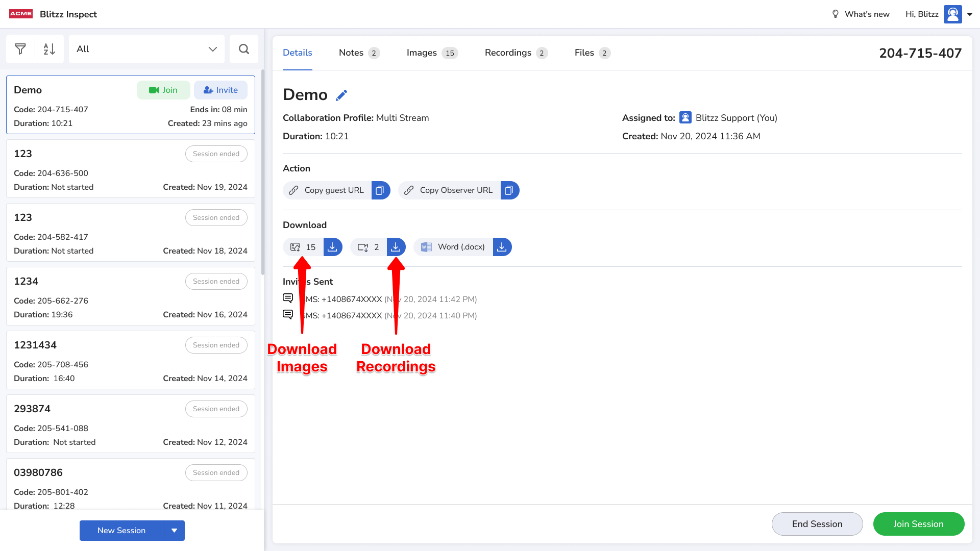Click the End Session button
This screenshot has height=551, width=980.
[817, 524]
